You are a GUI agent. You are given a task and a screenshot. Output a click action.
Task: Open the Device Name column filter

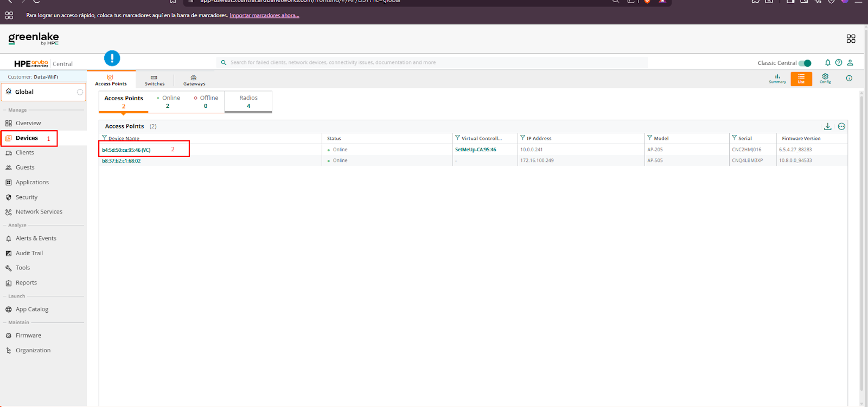(x=105, y=138)
